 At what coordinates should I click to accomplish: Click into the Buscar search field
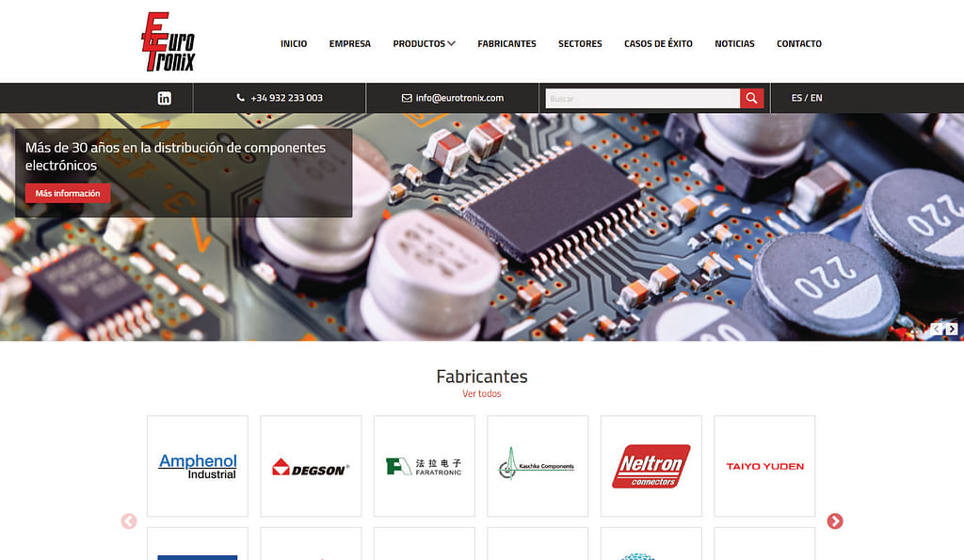click(x=642, y=98)
